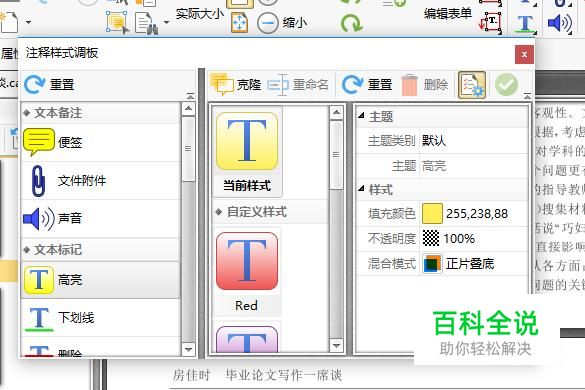Click the underline text T icon in ribbon

tap(525, 24)
